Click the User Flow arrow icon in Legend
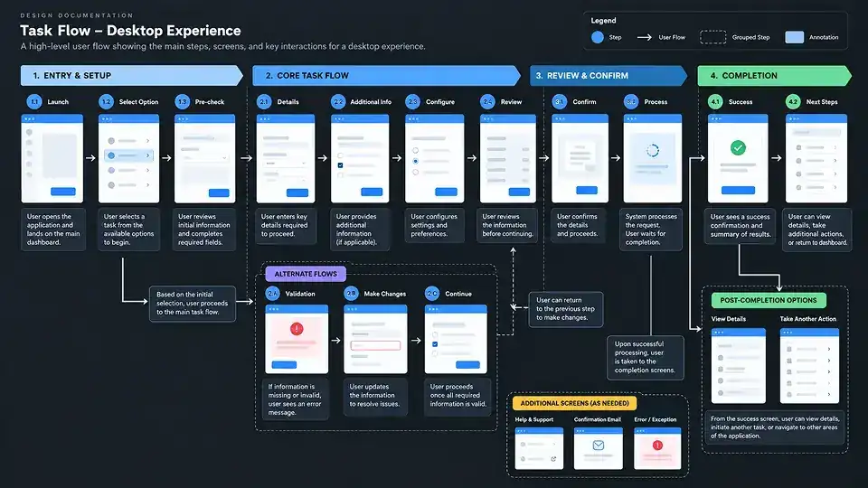Image resolution: width=868 pixels, height=488 pixels. coord(645,37)
